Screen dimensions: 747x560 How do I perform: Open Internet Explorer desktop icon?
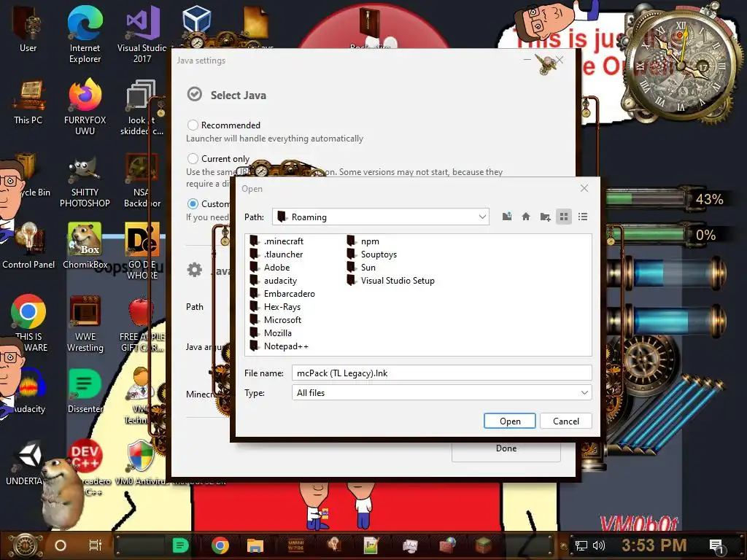[x=85, y=34]
